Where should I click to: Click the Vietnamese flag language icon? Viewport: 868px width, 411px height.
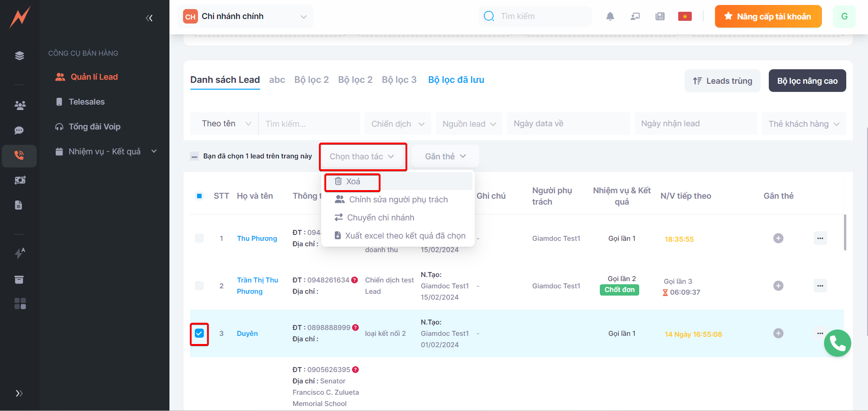click(685, 17)
